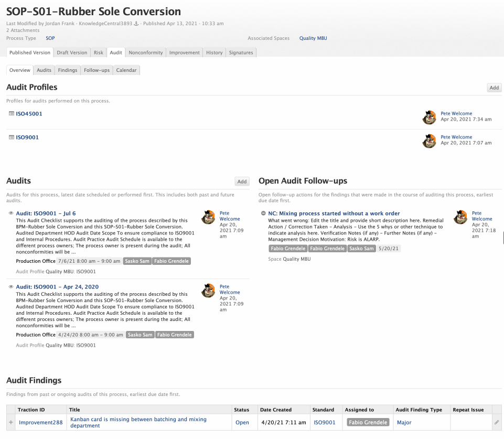Click the ISO45001 profile list icon
This screenshot has height=439, width=504.
click(x=11, y=114)
